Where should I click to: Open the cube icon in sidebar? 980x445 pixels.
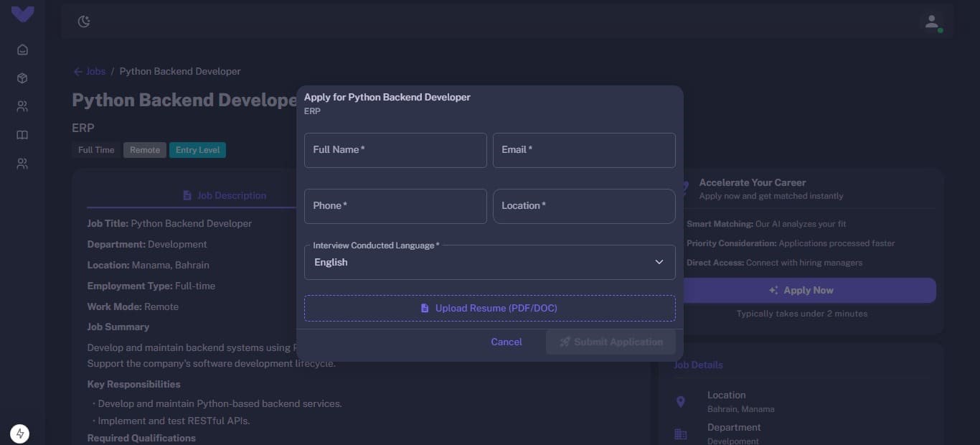(x=22, y=78)
